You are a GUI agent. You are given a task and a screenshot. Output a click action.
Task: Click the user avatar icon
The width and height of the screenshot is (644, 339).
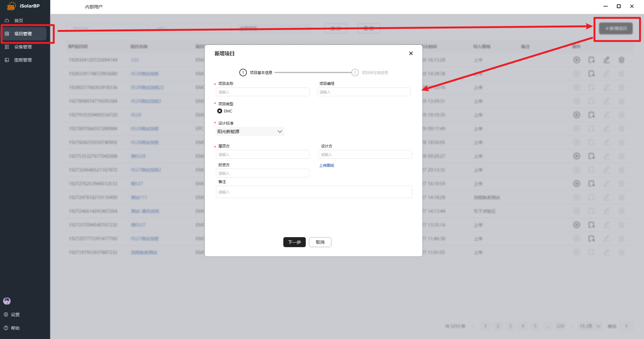(7, 301)
